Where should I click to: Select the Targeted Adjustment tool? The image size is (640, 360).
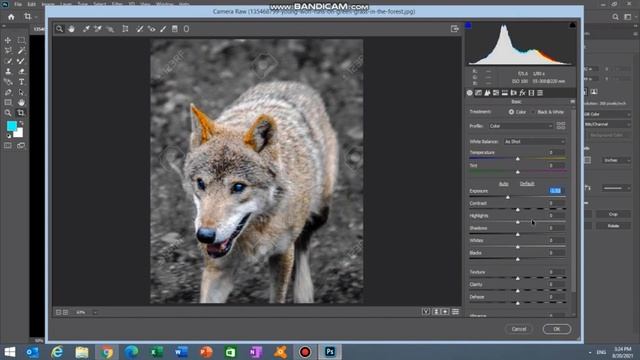[x=110, y=29]
